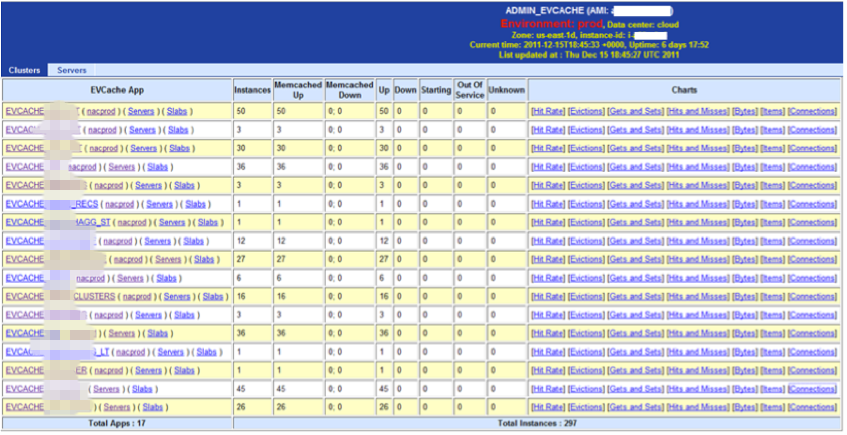847x435 pixels.
Task: Click the Memcached Up column header
Action: pyautogui.click(x=298, y=90)
